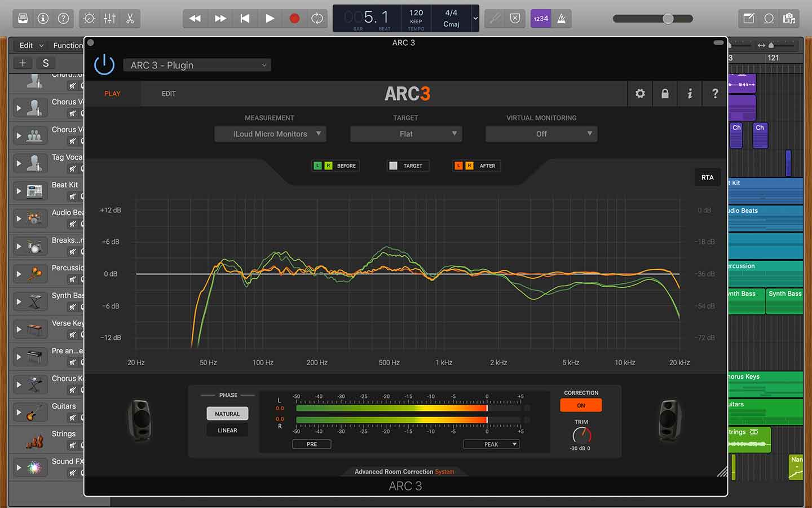Image resolution: width=812 pixels, height=508 pixels.
Task: Open the Tuner from the toolbar
Action: [495, 19]
